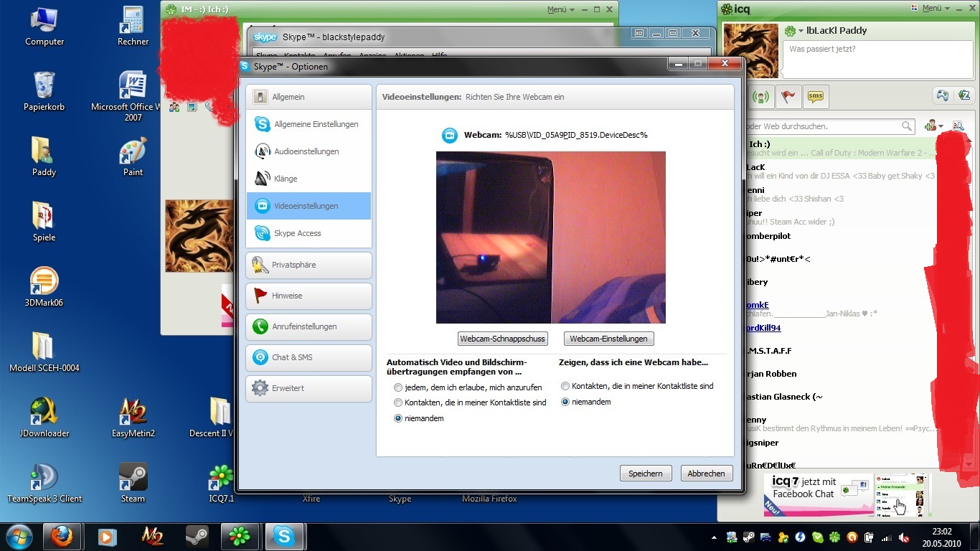The height and width of the screenshot is (551, 980).
Task: Expand the Allgemein options section
Action: point(308,97)
